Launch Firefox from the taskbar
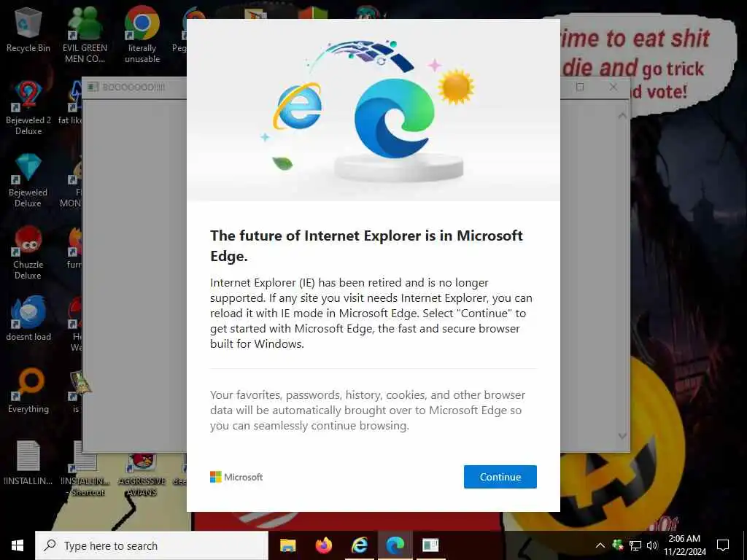The height and width of the screenshot is (560, 747). click(323, 545)
